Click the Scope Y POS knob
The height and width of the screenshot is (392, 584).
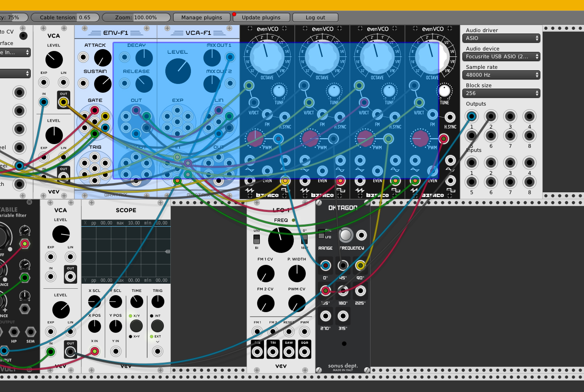pos(115,326)
